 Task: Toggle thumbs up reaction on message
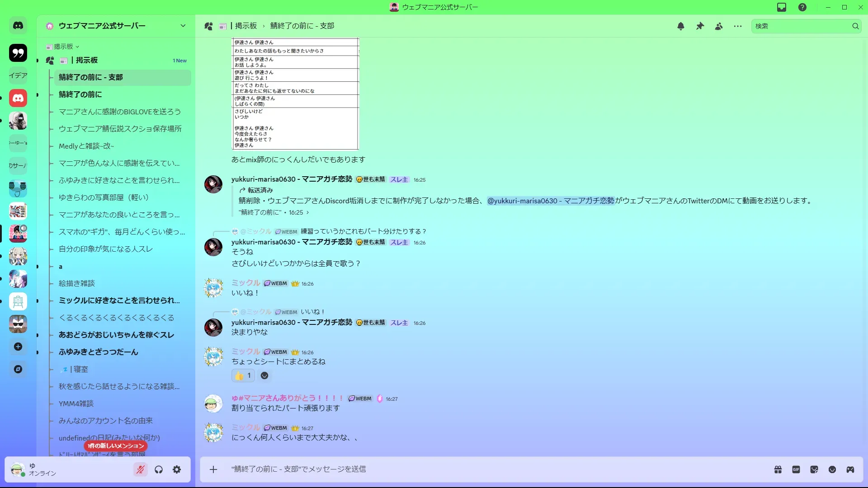click(x=243, y=375)
